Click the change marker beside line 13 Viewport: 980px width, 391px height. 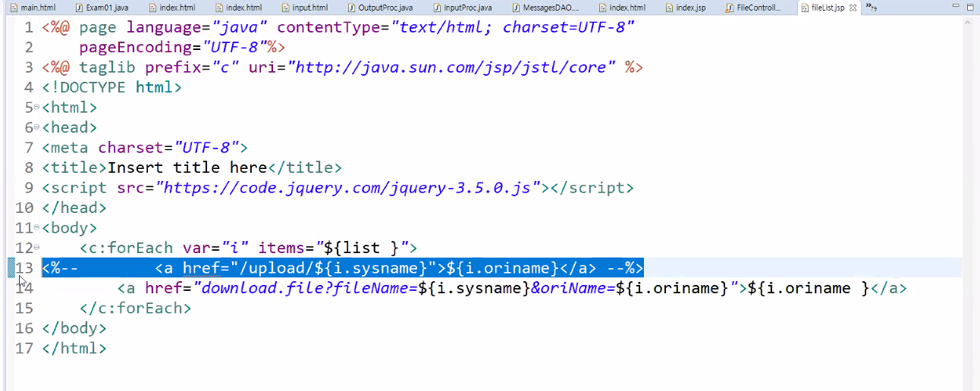point(11,267)
